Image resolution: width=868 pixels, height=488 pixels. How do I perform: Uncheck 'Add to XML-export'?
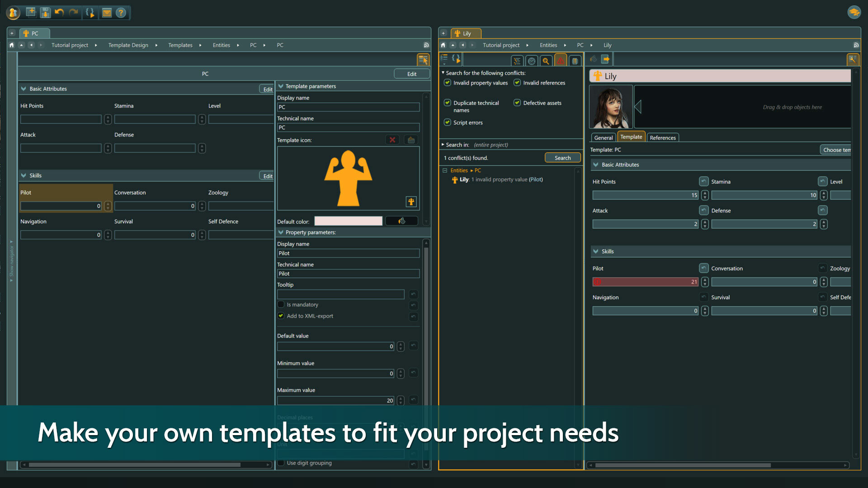pyautogui.click(x=281, y=316)
